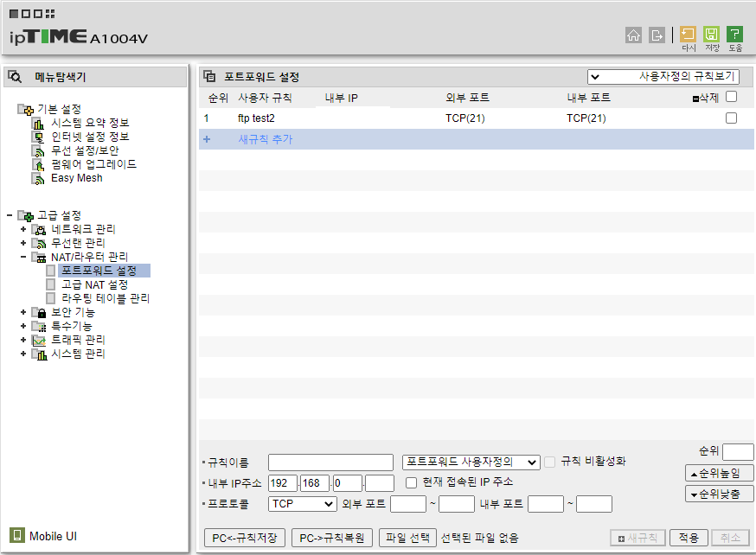Click the 무선랜 관리 folder icon
Viewport: 756px width, 555px height.
click(x=39, y=243)
